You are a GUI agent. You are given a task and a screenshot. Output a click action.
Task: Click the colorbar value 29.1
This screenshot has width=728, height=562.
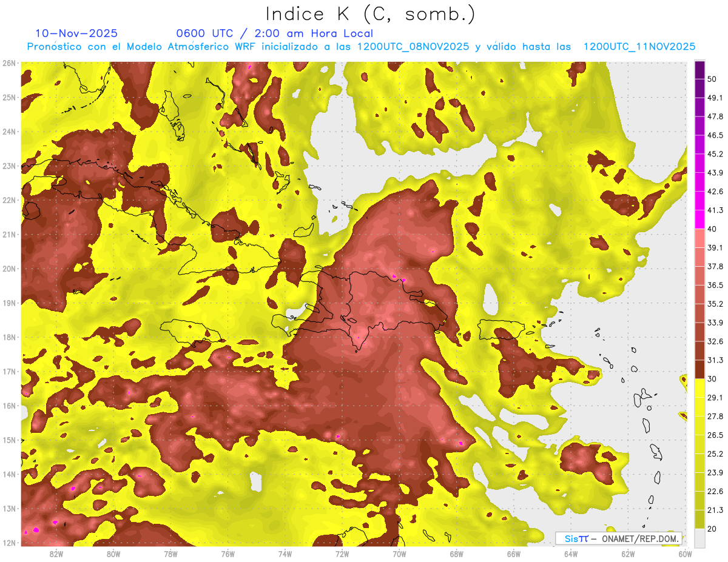(x=715, y=398)
